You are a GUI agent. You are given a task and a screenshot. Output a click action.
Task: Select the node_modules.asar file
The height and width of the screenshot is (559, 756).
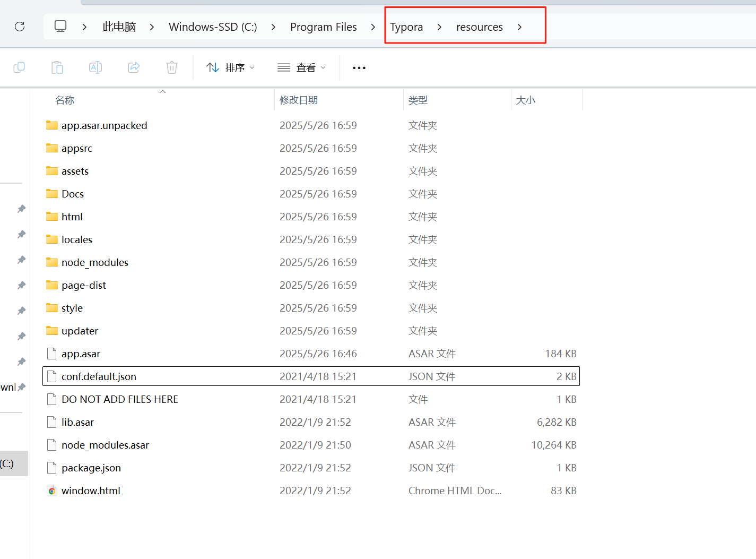(x=311, y=445)
